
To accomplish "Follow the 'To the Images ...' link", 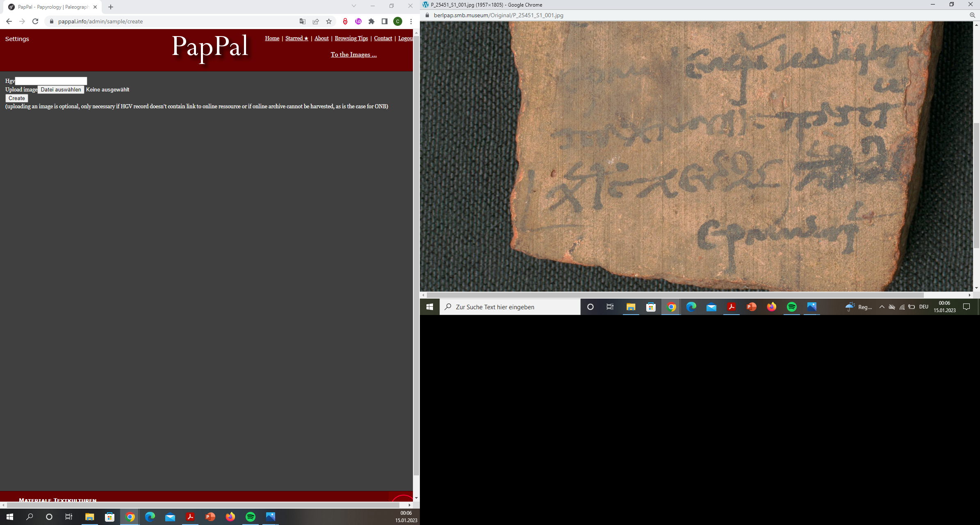I will (354, 55).
